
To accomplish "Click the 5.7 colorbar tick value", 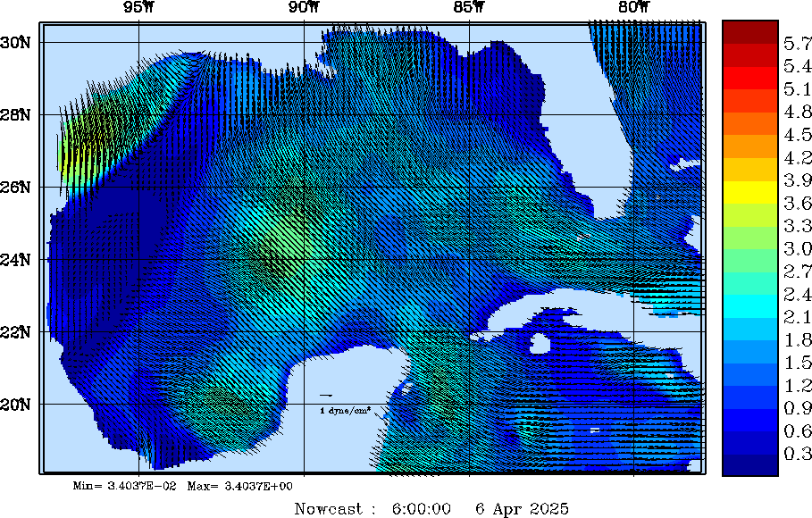I will tap(798, 44).
